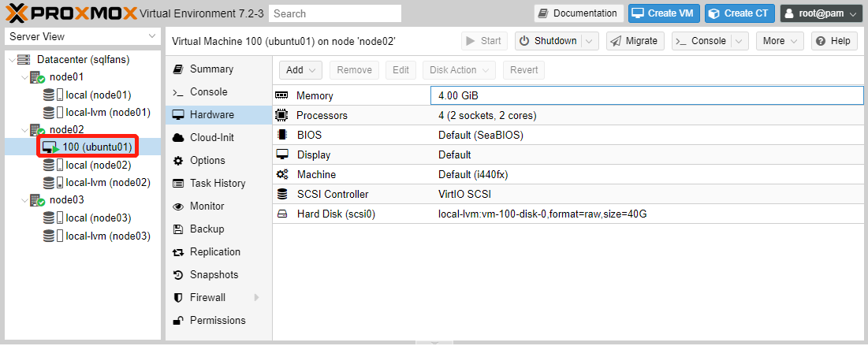Open the Cloud-Init cloud icon
Viewport: 868px width, 346px height.
coord(178,137)
